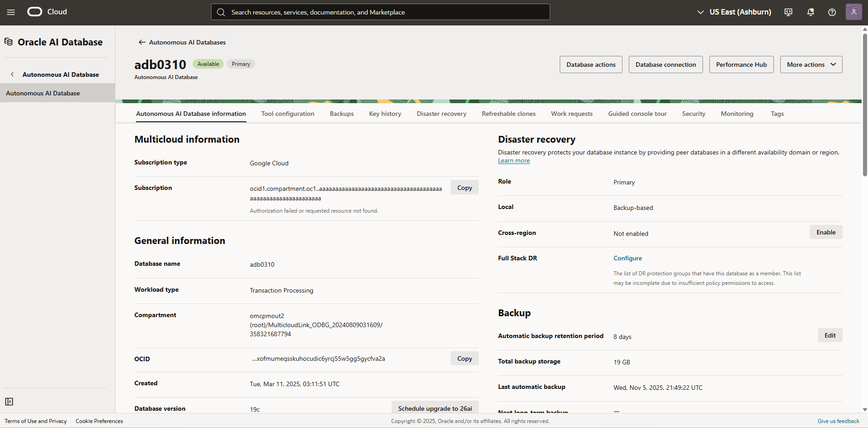Open the navigation hamburger menu
This screenshot has width=868, height=428.
click(11, 12)
